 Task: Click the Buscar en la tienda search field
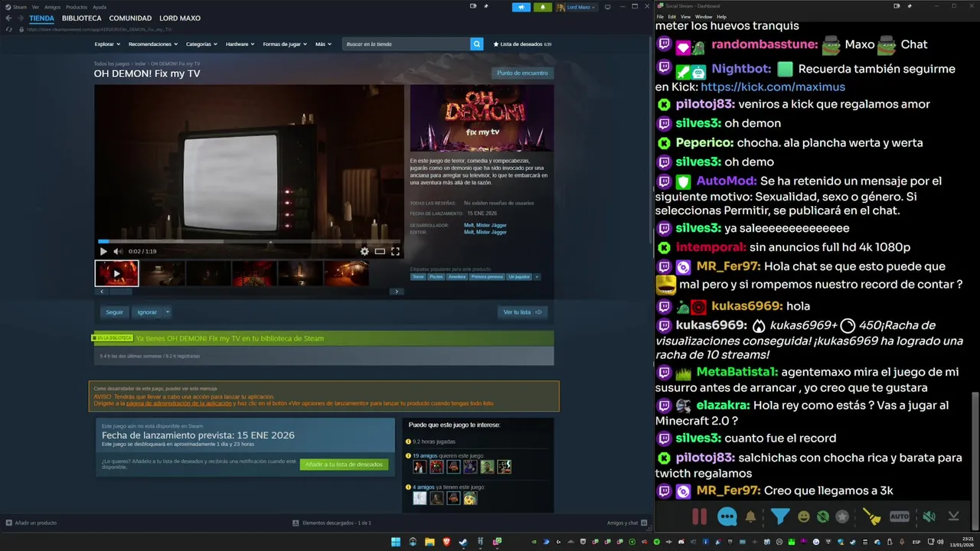tap(407, 44)
